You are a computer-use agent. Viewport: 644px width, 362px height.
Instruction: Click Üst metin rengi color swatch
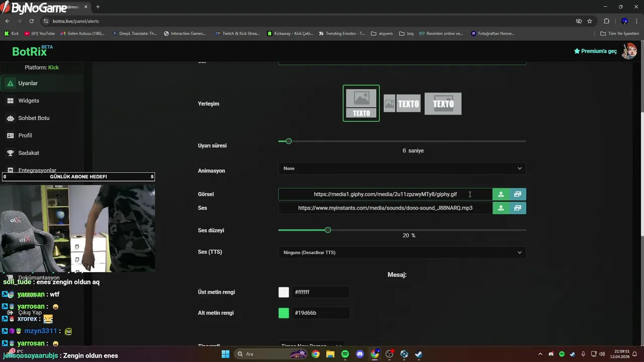pyautogui.click(x=284, y=292)
